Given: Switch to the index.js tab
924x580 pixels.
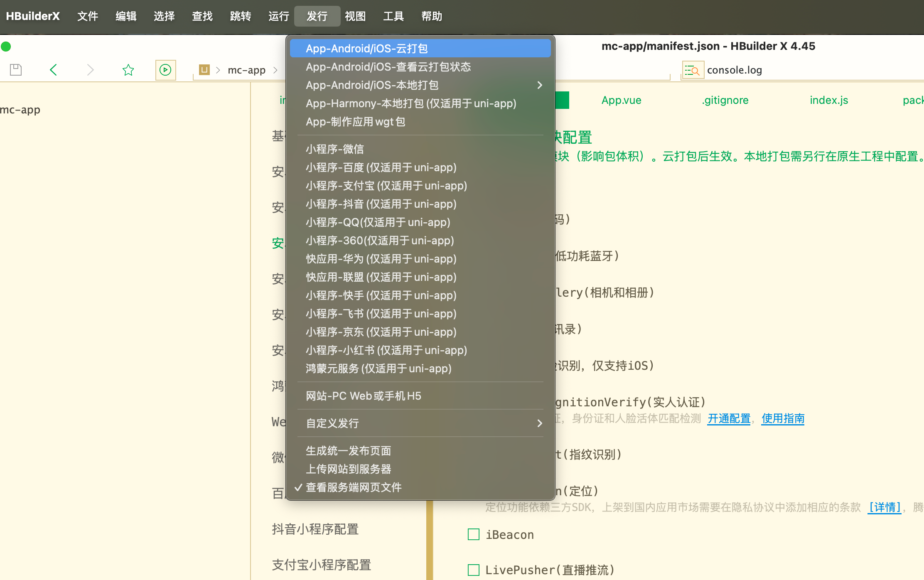Looking at the screenshot, I should pyautogui.click(x=829, y=100).
